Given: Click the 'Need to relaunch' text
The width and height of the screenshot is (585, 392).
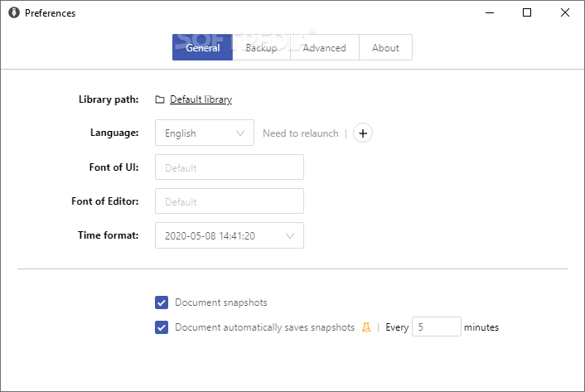Looking at the screenshot, I should [x=300, y=133].
